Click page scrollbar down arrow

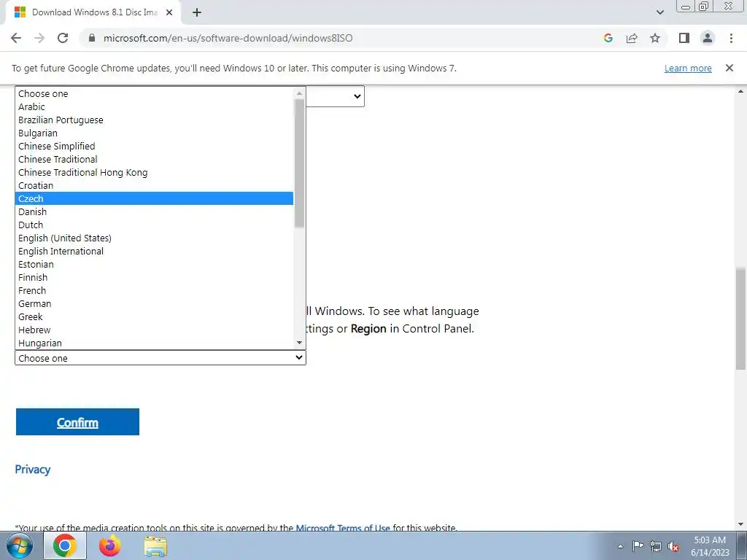[740, 524]
